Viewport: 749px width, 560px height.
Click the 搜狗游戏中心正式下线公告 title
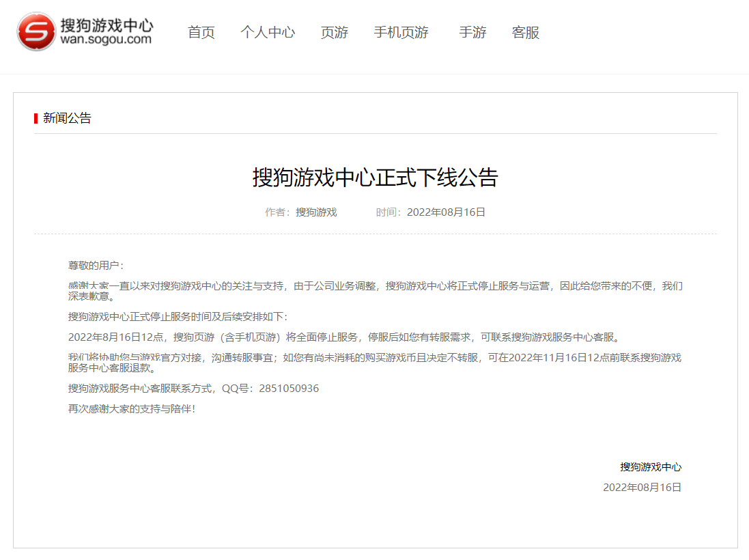coord(375,178)
